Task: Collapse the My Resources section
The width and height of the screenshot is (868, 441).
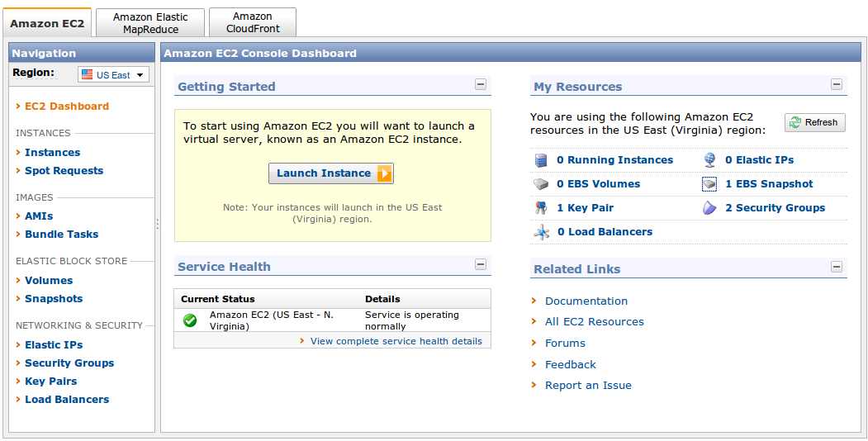Action: (836, 84)
